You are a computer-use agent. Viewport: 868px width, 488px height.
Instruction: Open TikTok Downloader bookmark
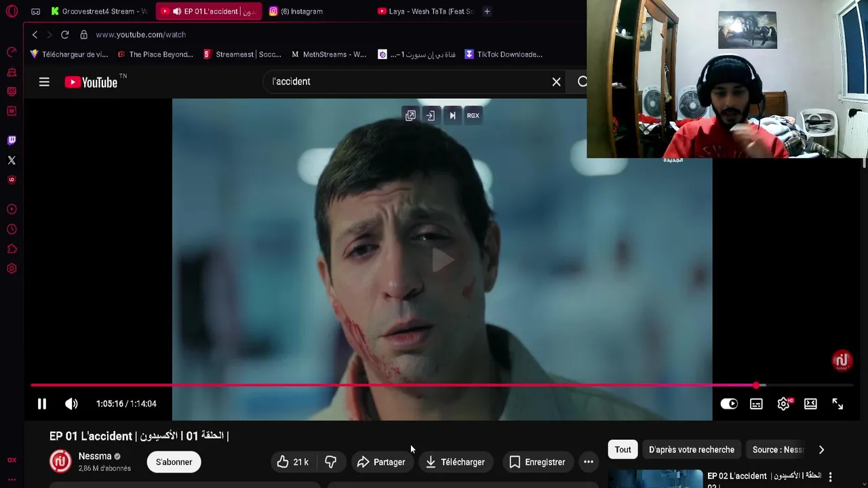(503, 54)
